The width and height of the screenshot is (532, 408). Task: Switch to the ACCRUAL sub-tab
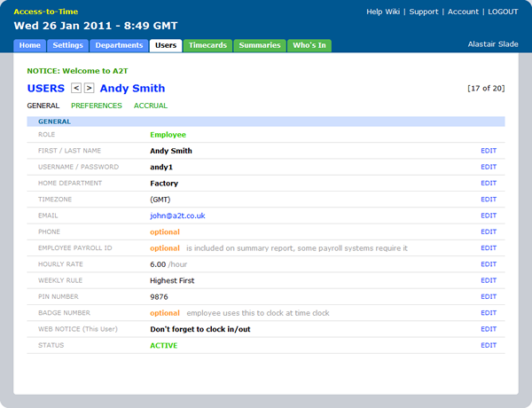[x=151, y=106]
